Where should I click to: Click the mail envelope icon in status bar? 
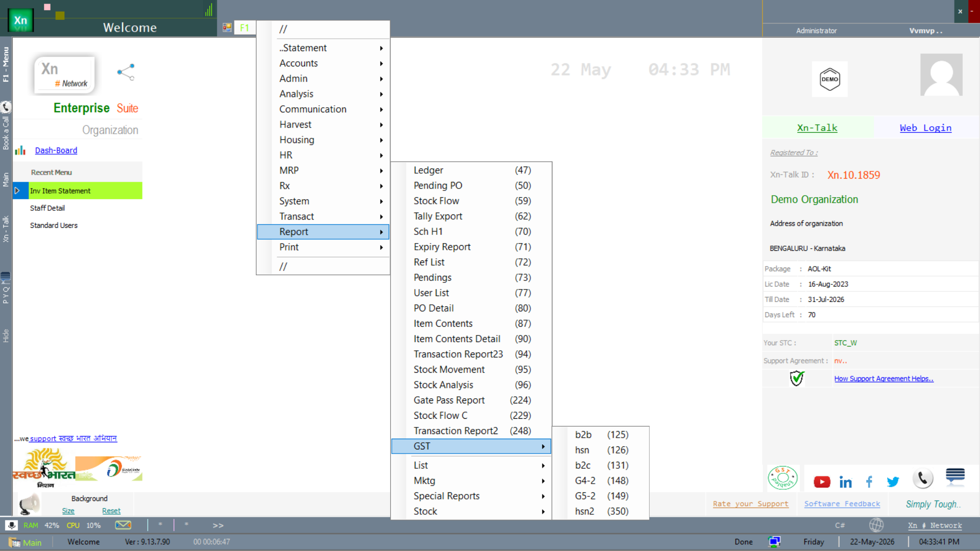123,525
